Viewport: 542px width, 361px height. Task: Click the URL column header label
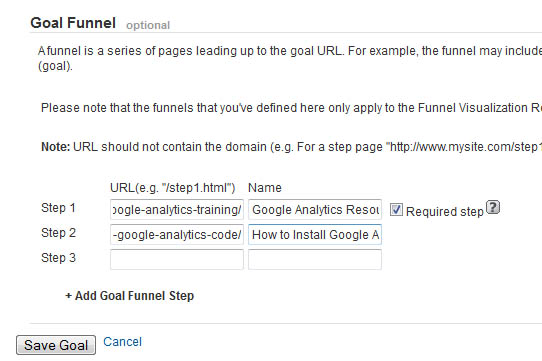172,188
